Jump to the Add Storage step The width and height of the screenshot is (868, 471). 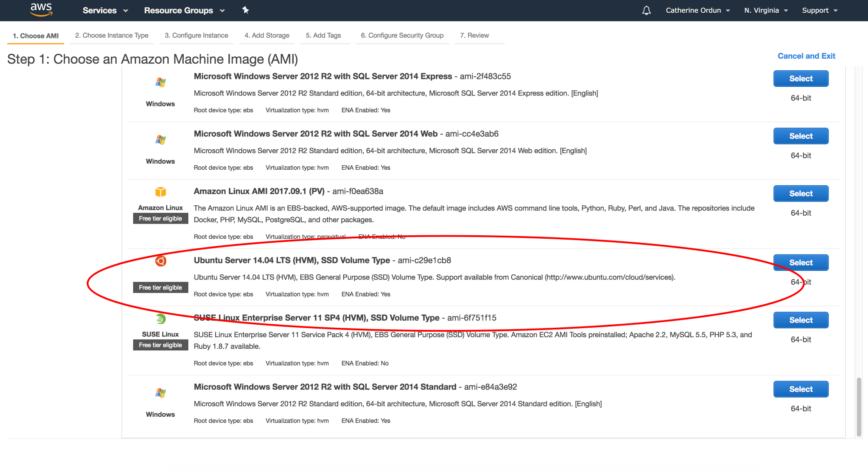[266, 36]
